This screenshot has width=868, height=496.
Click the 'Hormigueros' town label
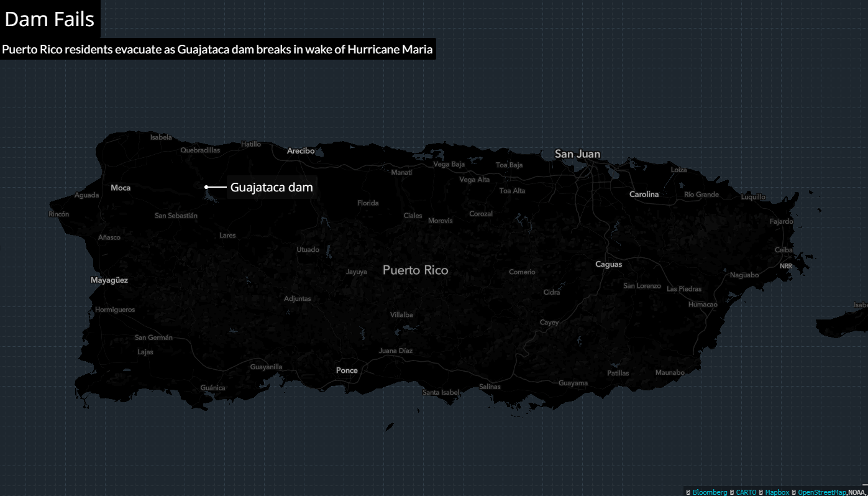pos(115,310)
